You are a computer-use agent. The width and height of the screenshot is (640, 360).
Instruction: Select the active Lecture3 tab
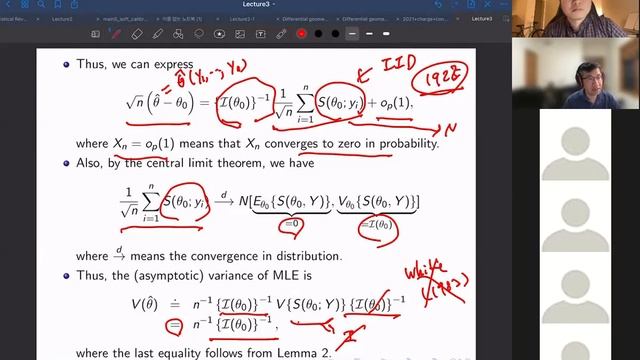[x=482, y=19]
